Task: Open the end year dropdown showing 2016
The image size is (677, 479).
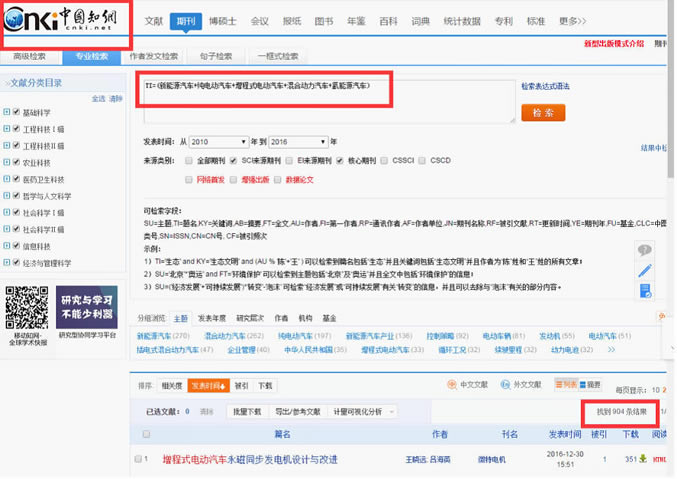Action: coord(291,142)
